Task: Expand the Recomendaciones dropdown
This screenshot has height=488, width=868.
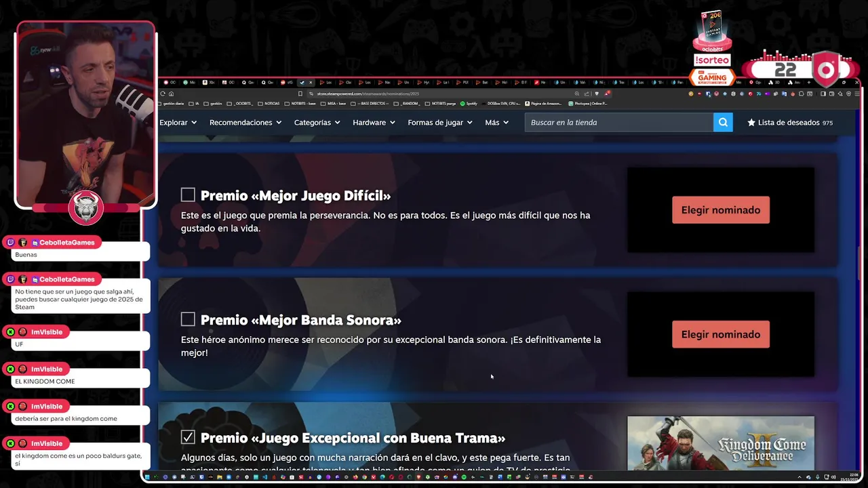Action: 245,123
